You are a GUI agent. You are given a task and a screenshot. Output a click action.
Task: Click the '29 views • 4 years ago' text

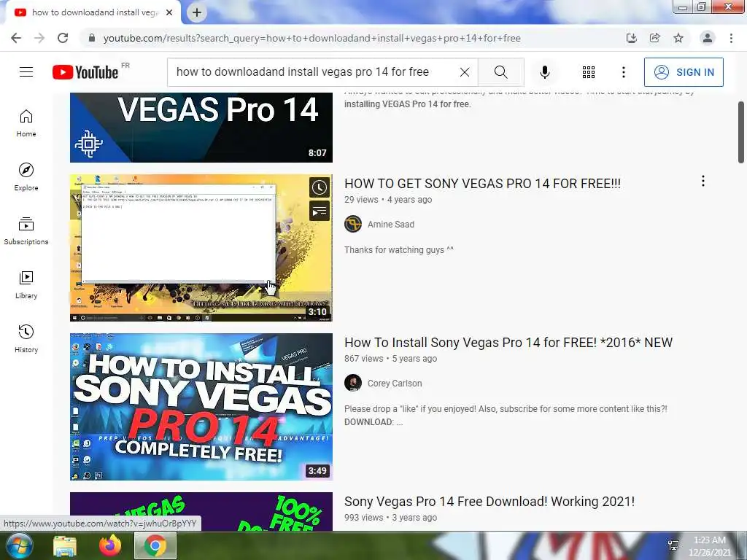click(x=388, y=200)
